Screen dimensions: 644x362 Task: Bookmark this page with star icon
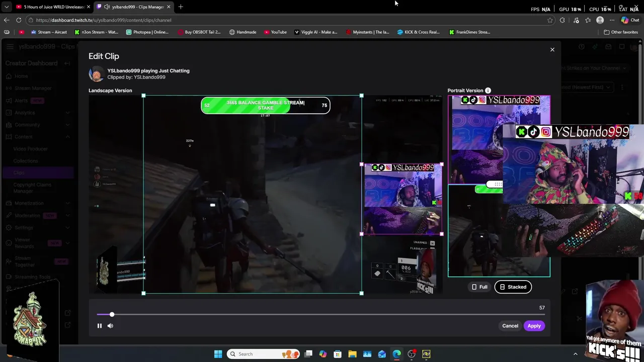click(550, 20)
